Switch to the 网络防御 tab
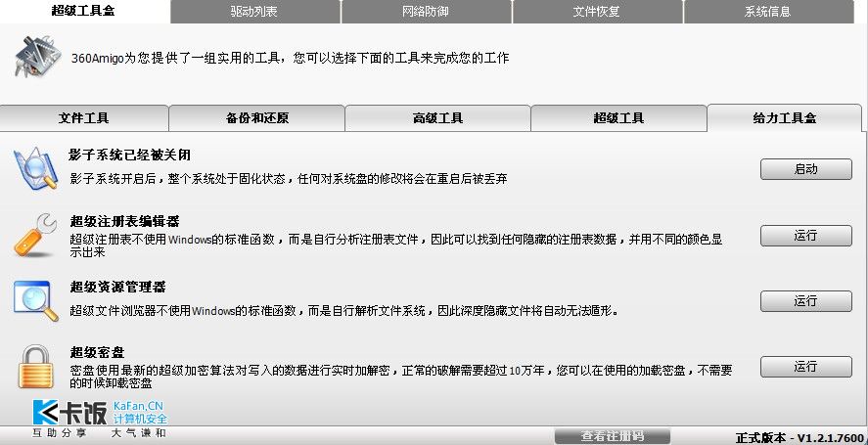868x445 pixels. pyautogui.click(x=426, y=12)
